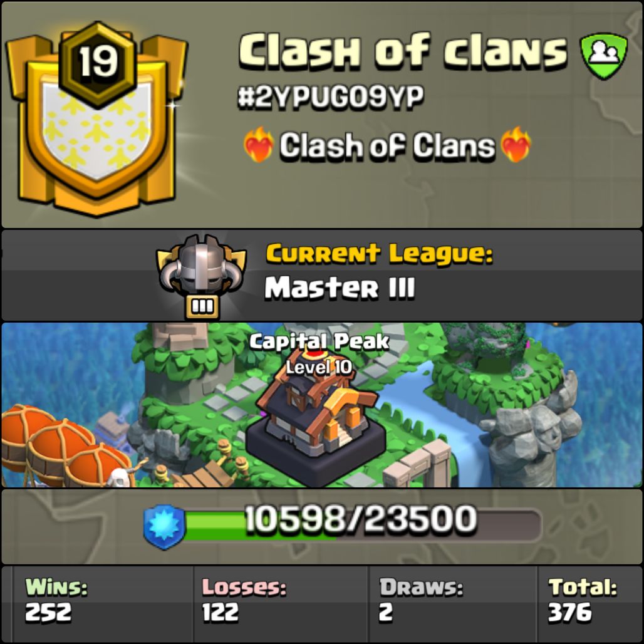Open the Clan Capital map thumbnail
The width and height of the screenshot is (644, 644).
(x=322, y=405)
